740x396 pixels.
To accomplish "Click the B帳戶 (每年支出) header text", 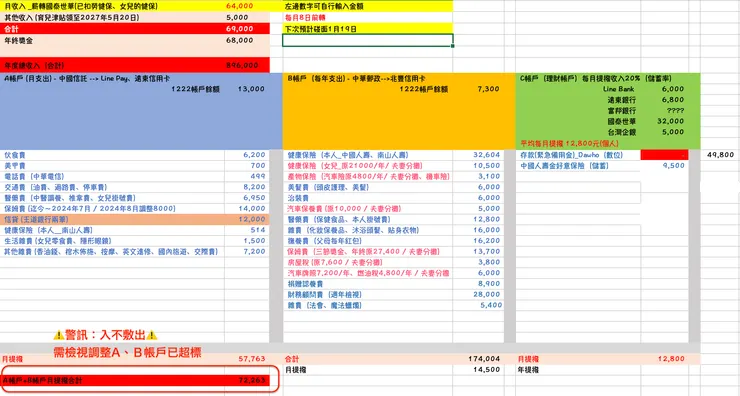I will click(x=356, y=78).
